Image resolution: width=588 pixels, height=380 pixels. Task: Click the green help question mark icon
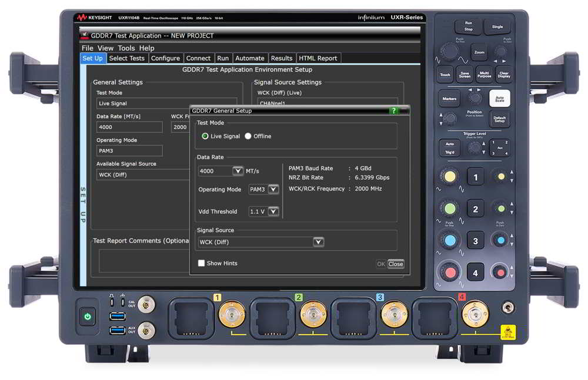click(x=394, y=110)
